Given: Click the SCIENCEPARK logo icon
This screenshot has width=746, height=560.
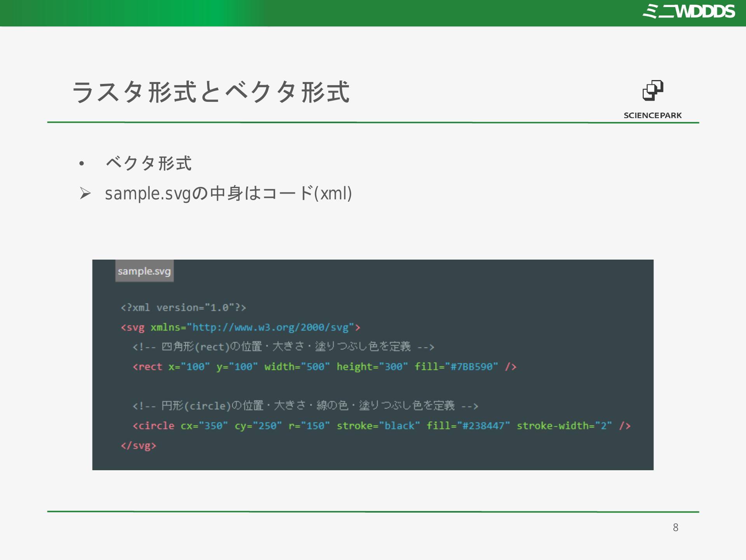Looking at the screenshot, I should (653, 91).
